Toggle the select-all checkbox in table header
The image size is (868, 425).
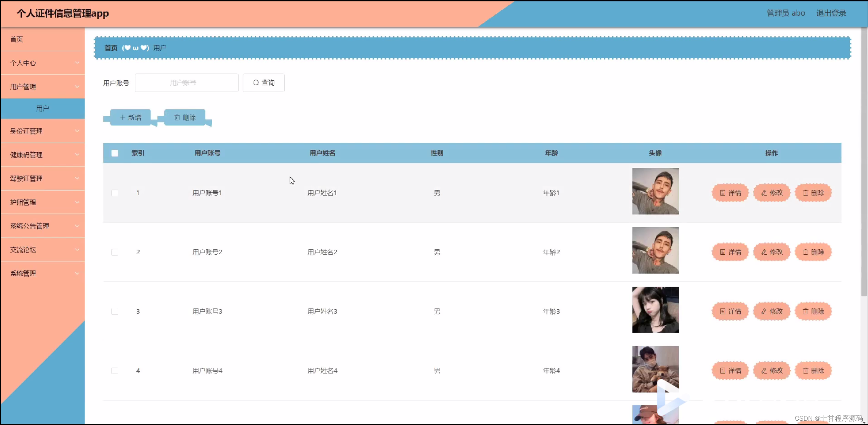(x=115, y=153)
